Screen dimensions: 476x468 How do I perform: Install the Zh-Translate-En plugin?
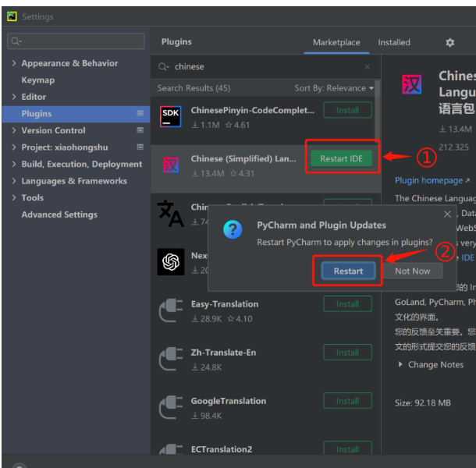pos(347,353)
